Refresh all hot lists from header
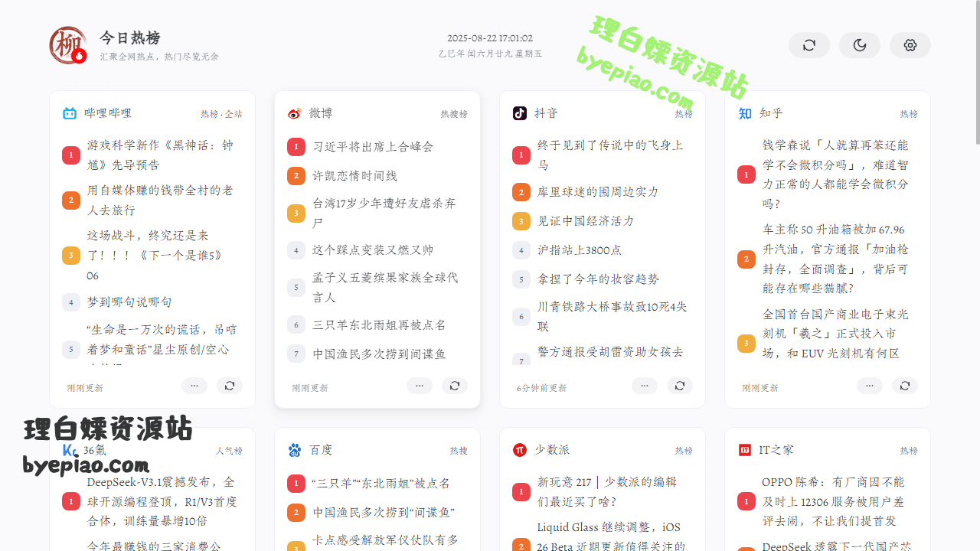 tap(809, 45)
